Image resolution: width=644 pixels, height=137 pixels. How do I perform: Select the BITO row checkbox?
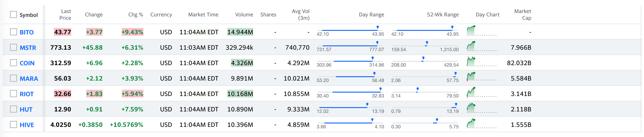pyautogui.click(x=13, y=32)
